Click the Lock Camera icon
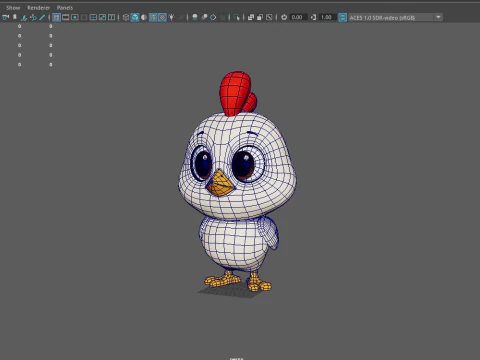Viewport: 480px width, 360px height. [15, 17]
